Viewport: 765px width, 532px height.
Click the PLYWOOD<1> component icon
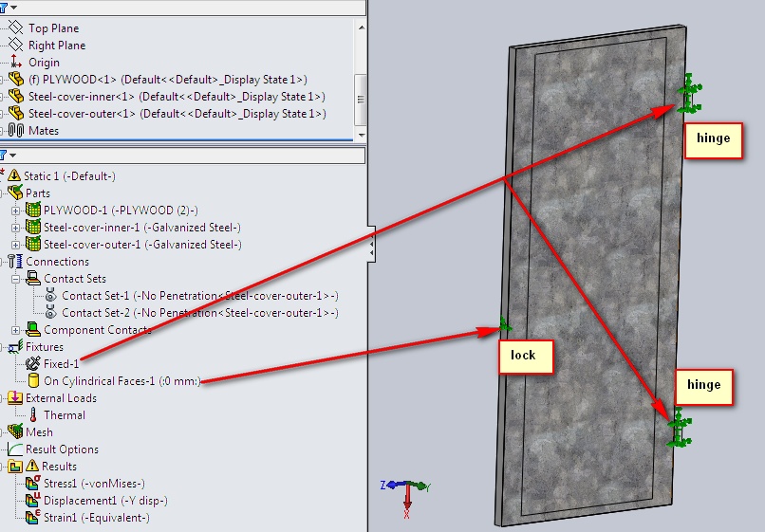(x=16, y=79)
